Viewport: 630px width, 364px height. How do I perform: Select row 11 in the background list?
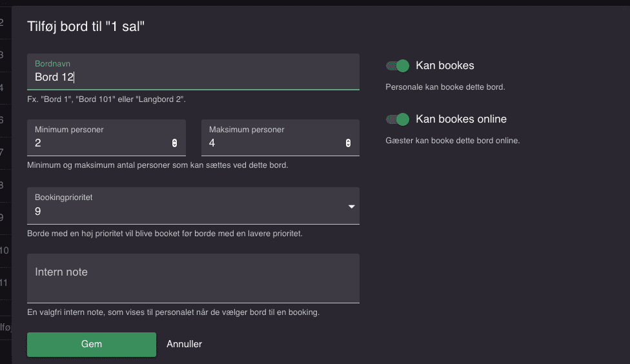tap(5, 283)
